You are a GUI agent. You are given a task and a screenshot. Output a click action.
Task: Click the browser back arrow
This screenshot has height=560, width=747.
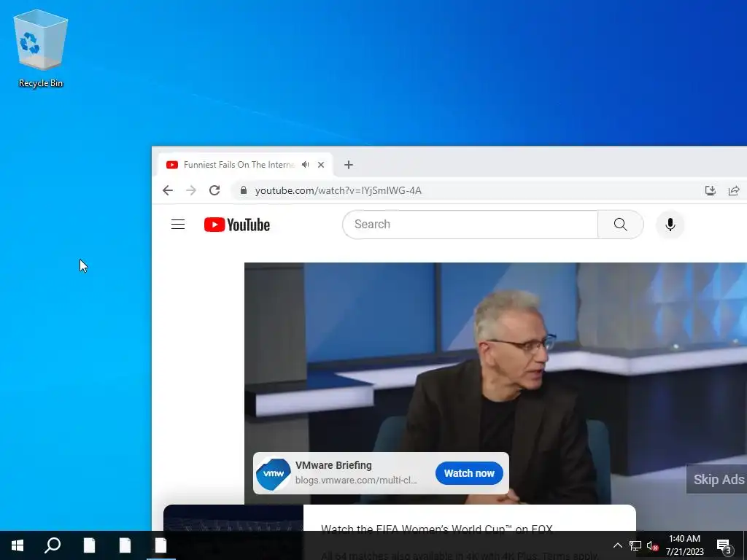coord(168,190)
